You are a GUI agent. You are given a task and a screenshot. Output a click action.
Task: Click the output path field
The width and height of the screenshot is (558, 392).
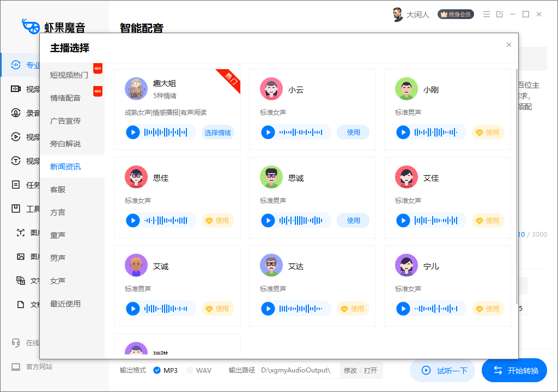(x=299, y=370)
